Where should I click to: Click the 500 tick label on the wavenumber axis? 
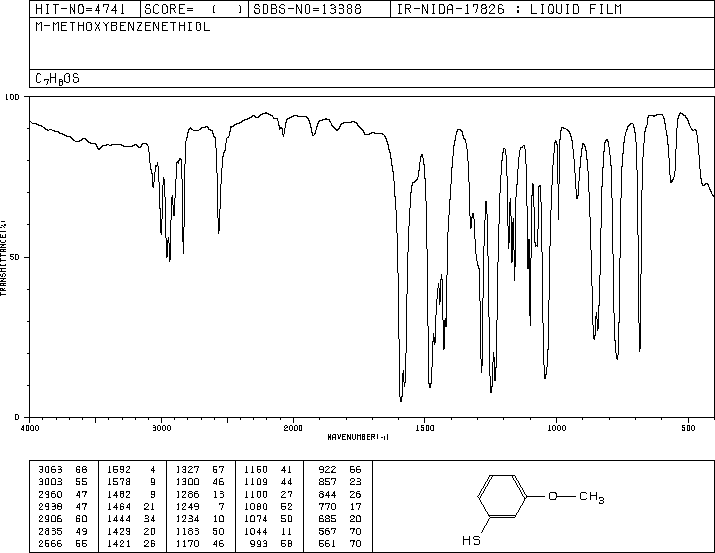[688, 428]
